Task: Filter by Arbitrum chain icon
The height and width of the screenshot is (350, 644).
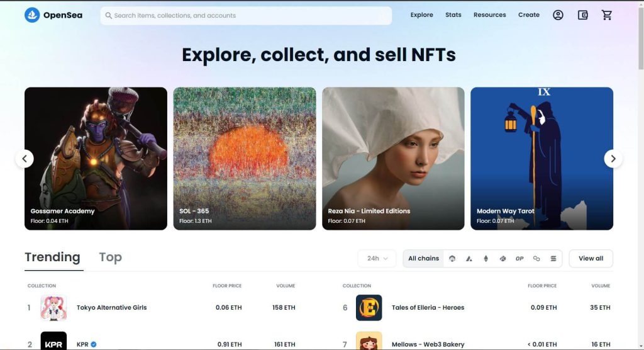Action: (452, 259)
